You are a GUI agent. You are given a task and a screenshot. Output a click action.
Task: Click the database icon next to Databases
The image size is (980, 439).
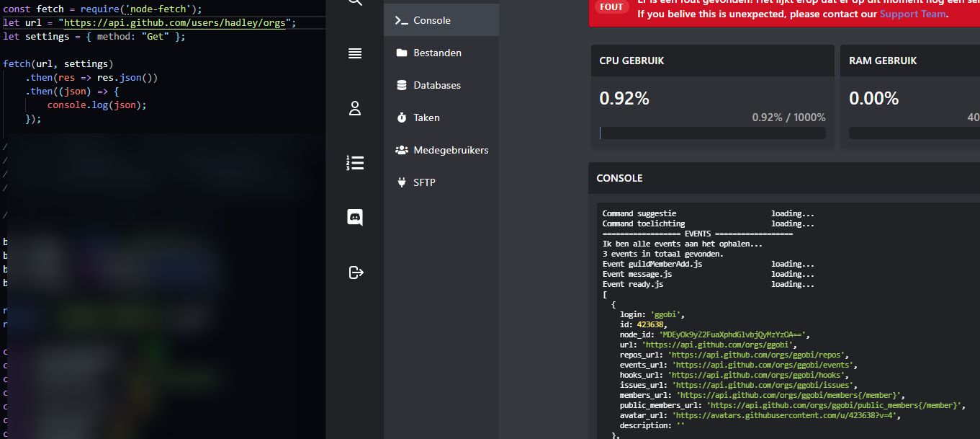pos(401,85)
